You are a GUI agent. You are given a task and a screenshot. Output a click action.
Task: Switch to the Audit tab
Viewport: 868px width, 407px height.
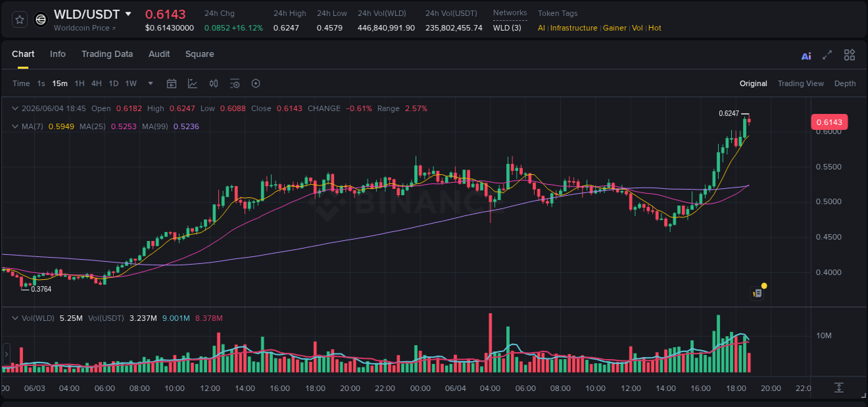[x=159, y=54]
